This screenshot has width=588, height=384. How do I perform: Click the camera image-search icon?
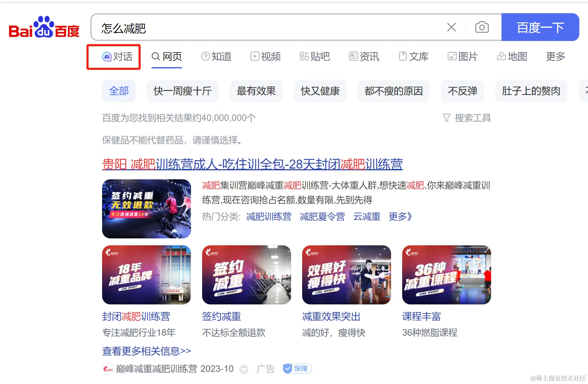pyautogui.click(x=482, y=27)
